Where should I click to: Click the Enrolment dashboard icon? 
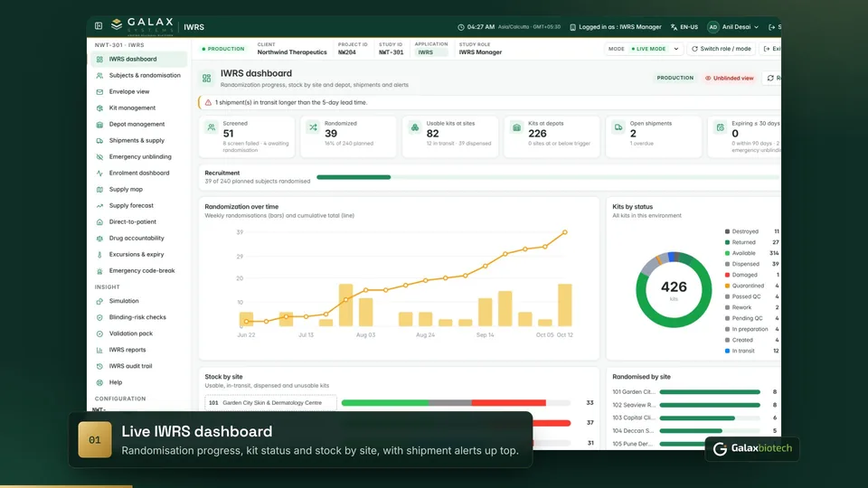(99, 174)
